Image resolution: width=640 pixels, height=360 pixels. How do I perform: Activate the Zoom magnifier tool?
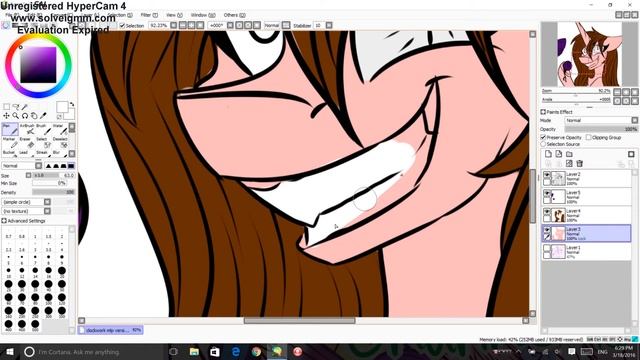click(16, 116)
